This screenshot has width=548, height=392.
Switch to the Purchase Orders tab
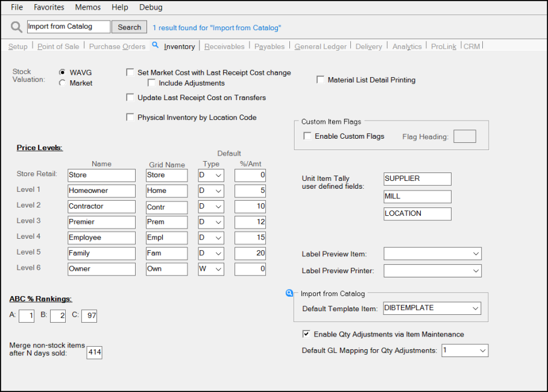click(x=117, y=46)
